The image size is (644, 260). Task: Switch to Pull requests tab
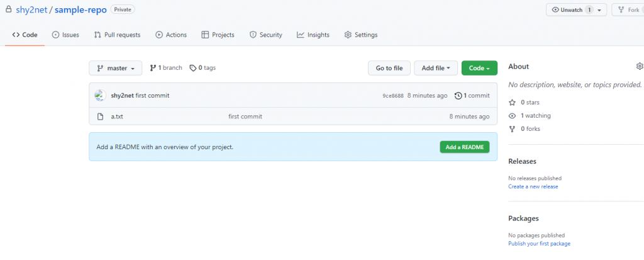(x=118, y=35)
